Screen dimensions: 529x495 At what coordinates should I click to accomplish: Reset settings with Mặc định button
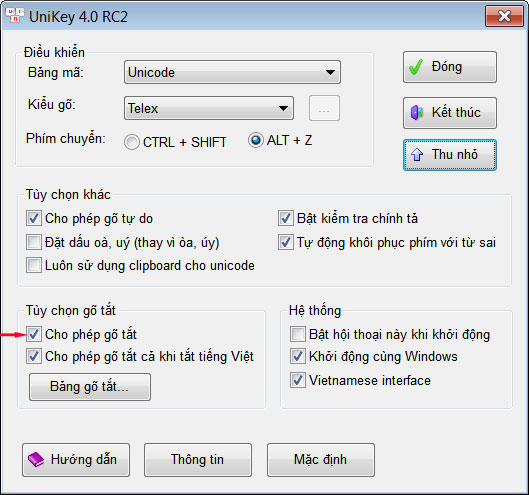click(x=321, y=460)
